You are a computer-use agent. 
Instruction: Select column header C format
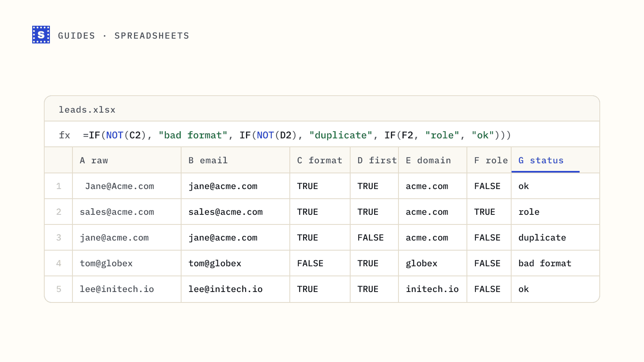(320, 160)
